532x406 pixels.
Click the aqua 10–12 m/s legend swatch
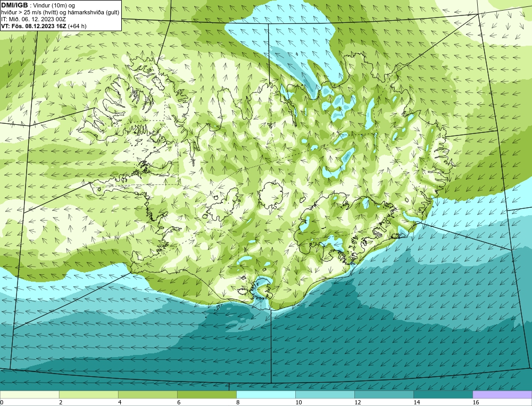coord(325,394)
